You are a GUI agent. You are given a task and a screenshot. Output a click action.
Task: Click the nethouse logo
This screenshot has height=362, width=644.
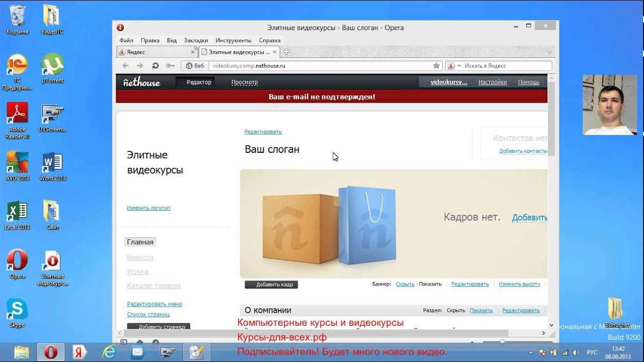[x=141, y=82]
